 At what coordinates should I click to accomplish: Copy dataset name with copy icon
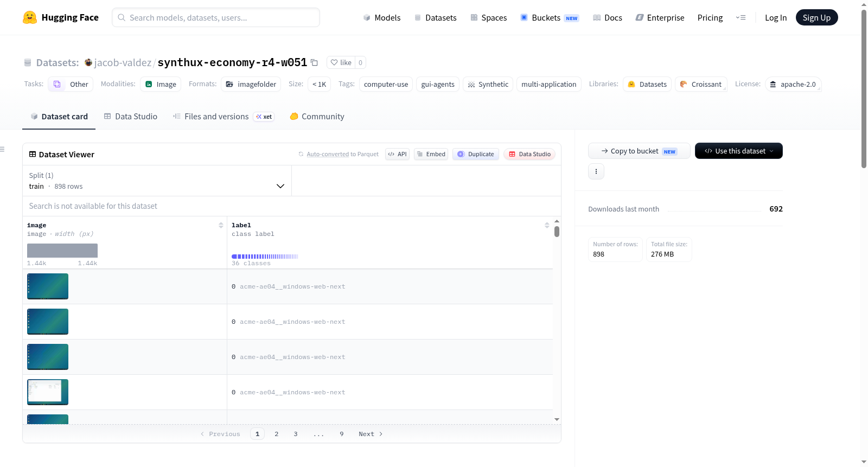click(x=314, y=62)
